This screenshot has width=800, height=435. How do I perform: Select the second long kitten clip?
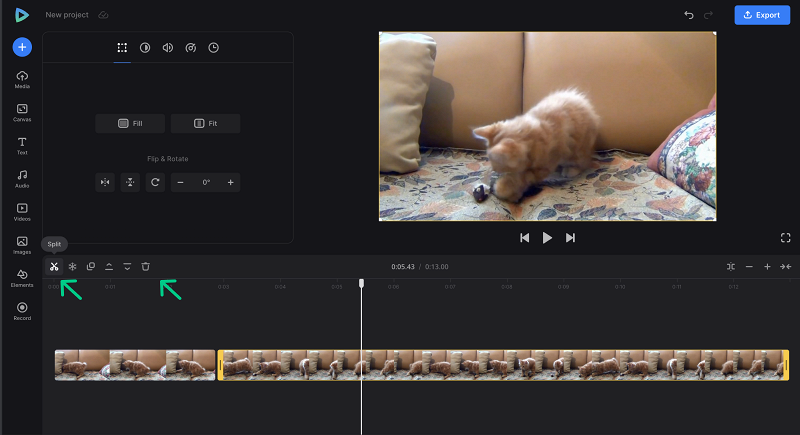(503, 365)
